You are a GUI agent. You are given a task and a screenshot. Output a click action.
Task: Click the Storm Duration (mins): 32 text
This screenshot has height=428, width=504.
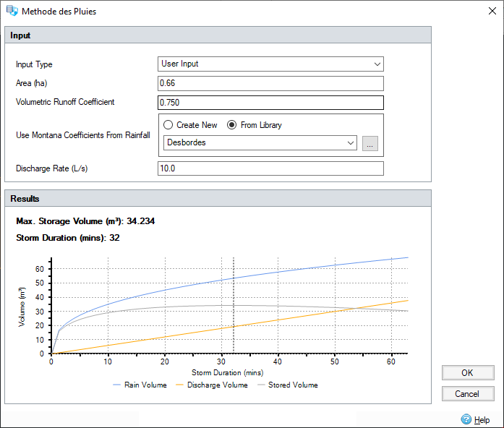(68, 238)
